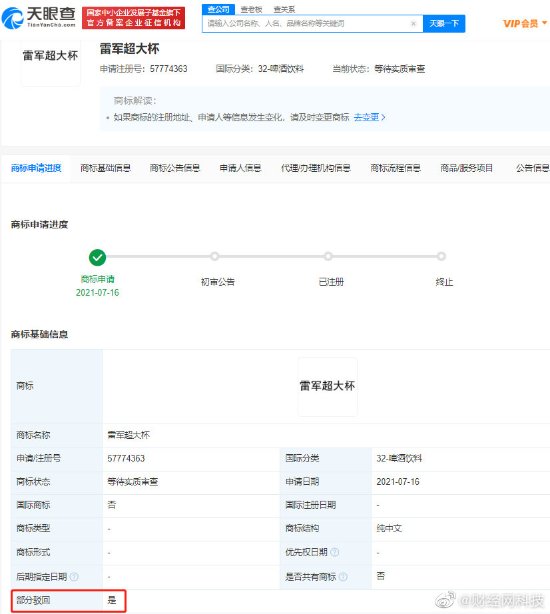Viewport: 550px width, 614px height.
Task: Click the Tianyancha logo
Action: pos(38,18)
